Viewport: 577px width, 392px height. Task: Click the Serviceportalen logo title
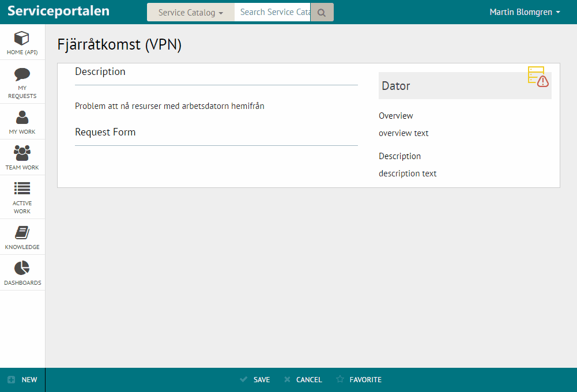point(59,11)
